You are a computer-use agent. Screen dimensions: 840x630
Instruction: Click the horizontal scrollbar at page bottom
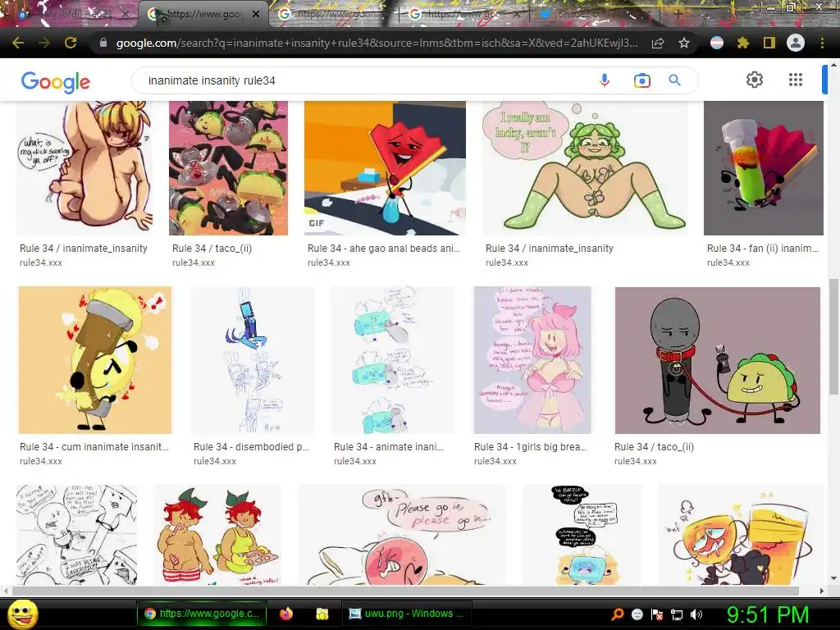point(405,591)
